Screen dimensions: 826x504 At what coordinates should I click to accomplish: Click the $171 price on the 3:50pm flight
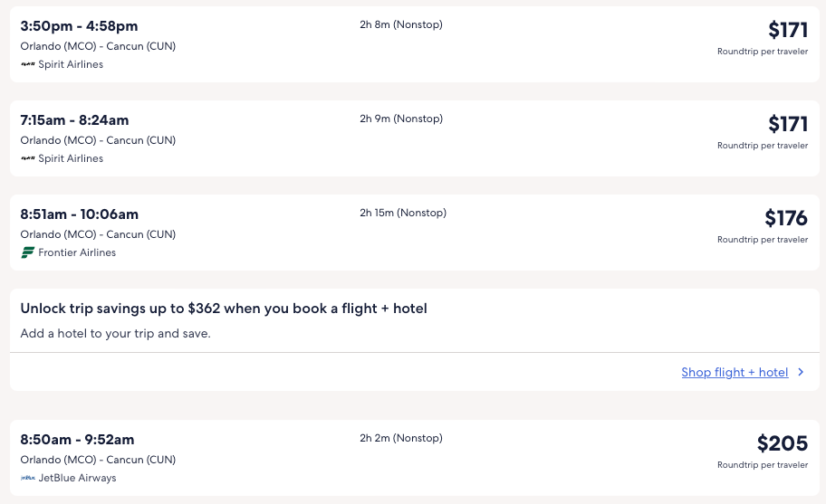coord(787,30)
